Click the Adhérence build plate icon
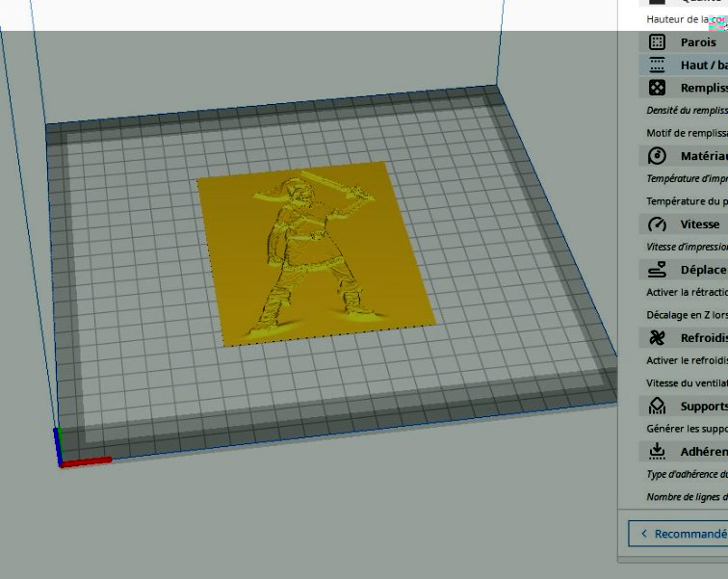 (x=657, y=451)
